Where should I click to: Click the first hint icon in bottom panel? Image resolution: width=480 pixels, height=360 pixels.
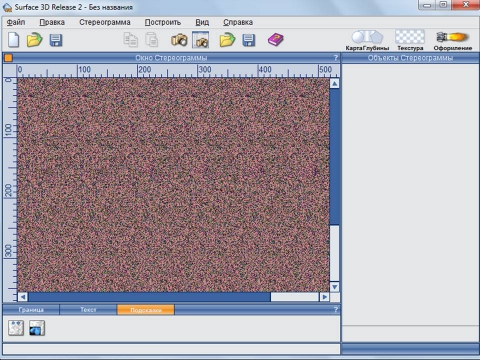(x=16, y=328)
